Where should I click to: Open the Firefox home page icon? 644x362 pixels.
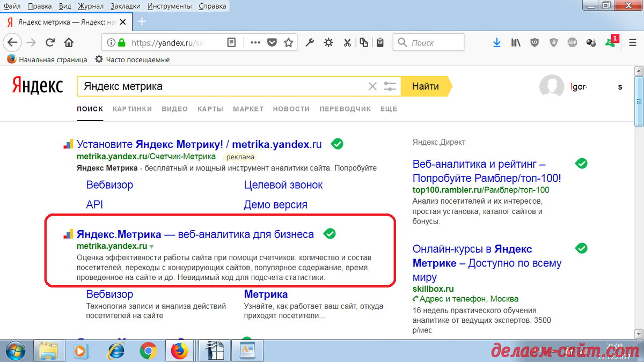[x=69, y=42]
